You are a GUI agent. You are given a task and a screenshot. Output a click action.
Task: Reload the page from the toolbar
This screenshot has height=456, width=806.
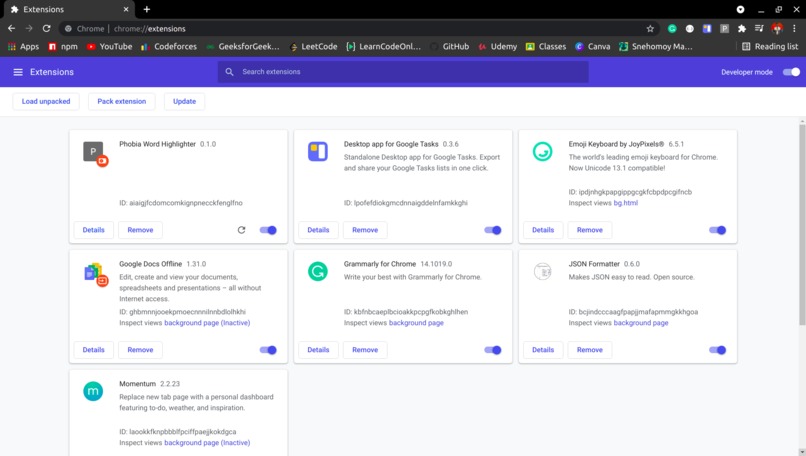pos(46,29)
